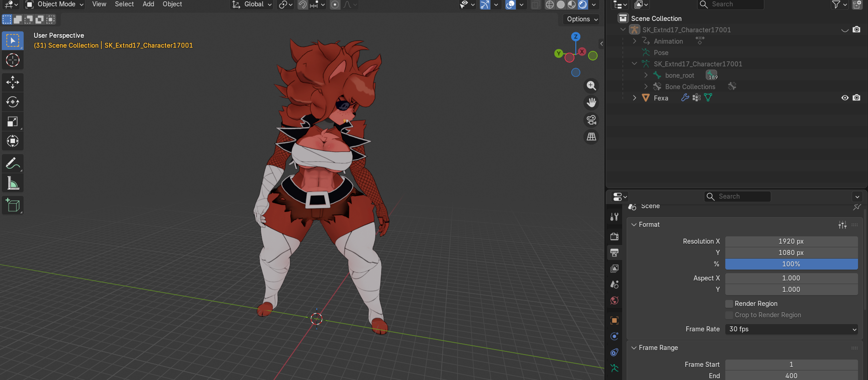
Task: Switch to Object properties tab
Action: 614,320
